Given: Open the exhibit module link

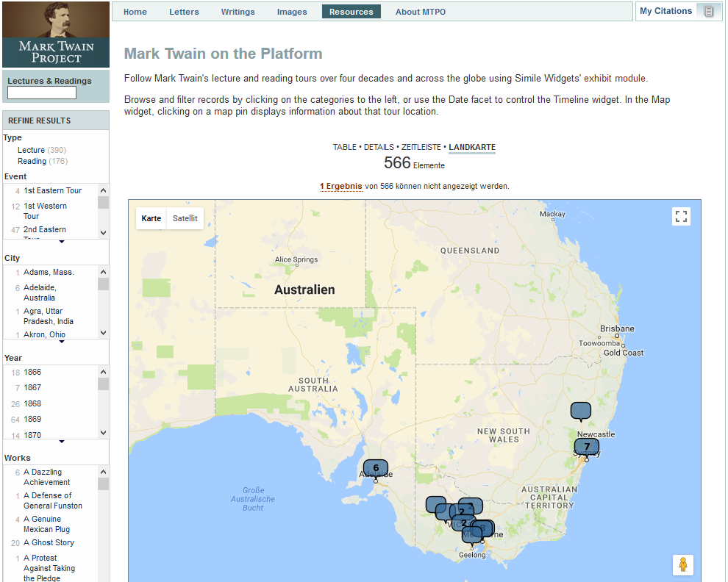Looking at the screenshot, I should 614,78.
